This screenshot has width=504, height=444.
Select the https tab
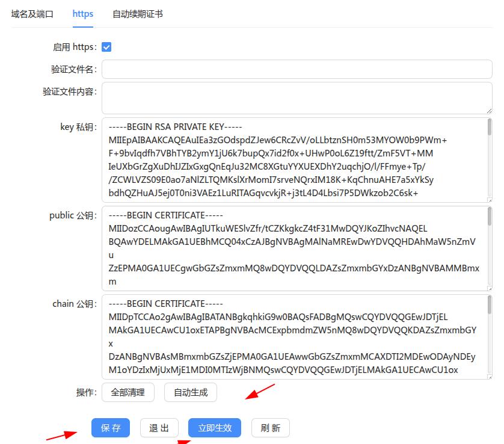coord(83,14)
